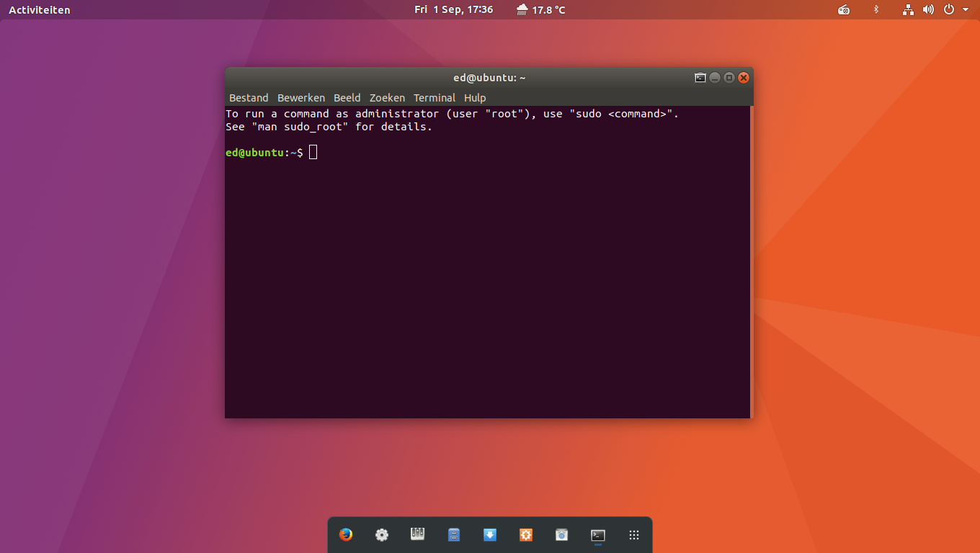Open the Beeld menu
This screenshot has height=553, width=980.
(347, 98)
